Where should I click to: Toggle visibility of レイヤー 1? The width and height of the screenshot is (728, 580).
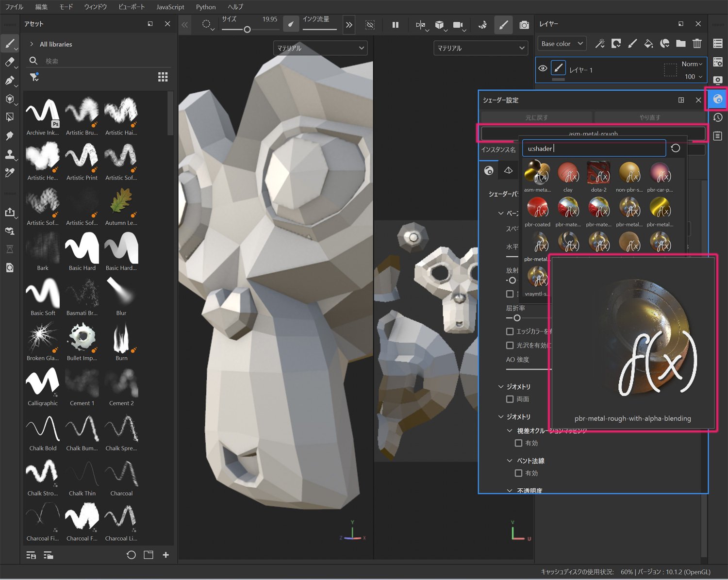(543, 68)
